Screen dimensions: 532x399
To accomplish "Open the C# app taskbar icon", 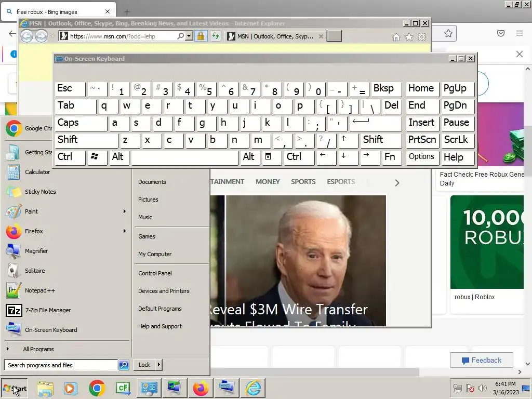I will [123, 388].
